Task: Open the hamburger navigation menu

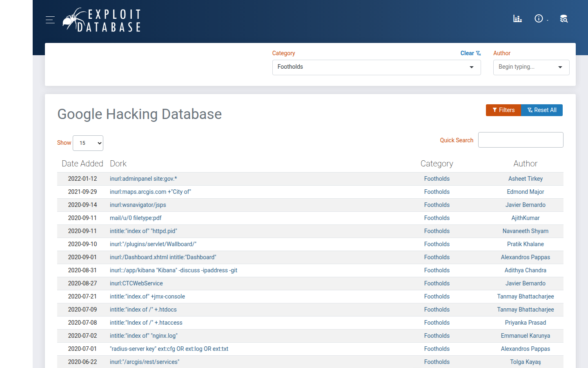Action: pos(50,20)
